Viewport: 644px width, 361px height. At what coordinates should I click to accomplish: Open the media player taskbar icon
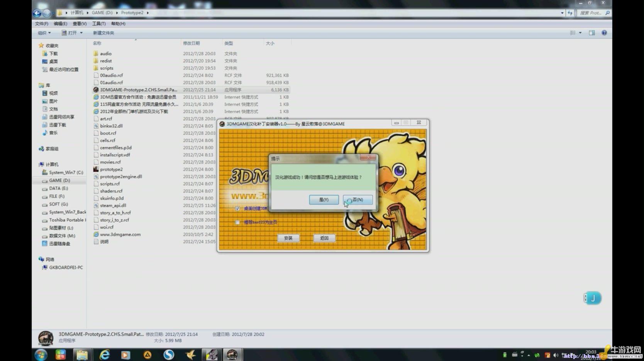click(x=125, y=355)
